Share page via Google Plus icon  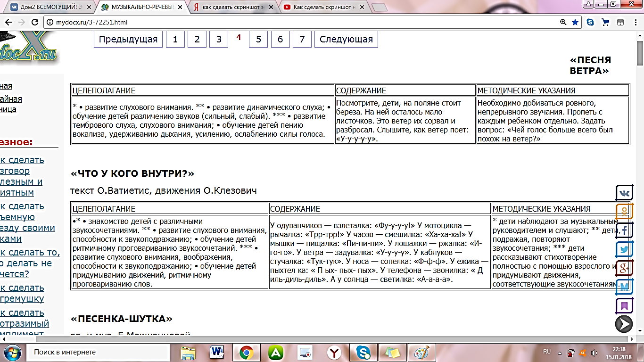point(625,268)
